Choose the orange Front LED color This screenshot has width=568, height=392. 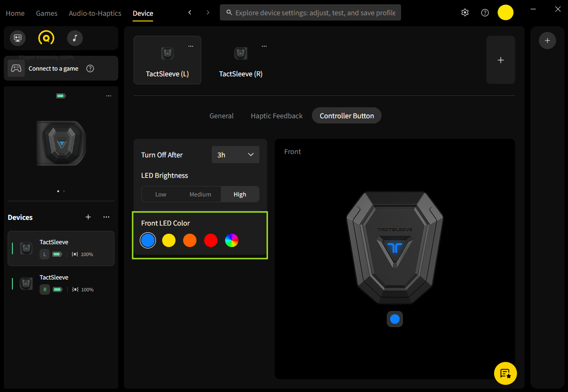coord(190,240)
